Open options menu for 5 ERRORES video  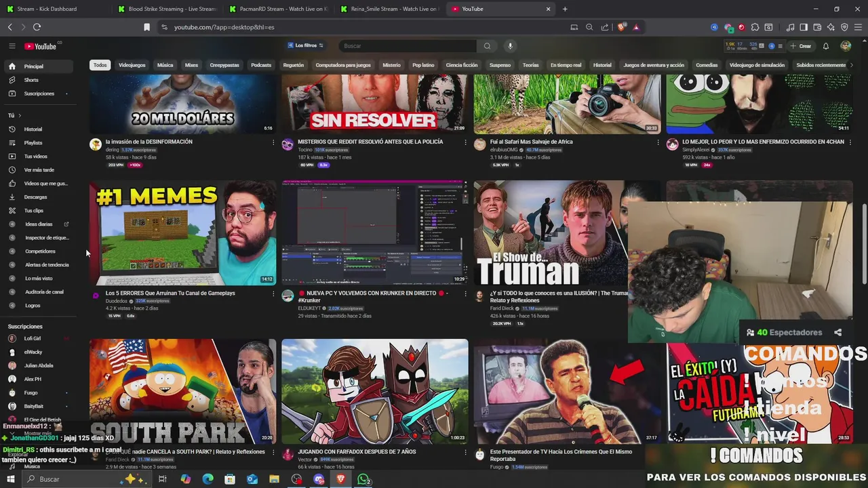(273, 293)
